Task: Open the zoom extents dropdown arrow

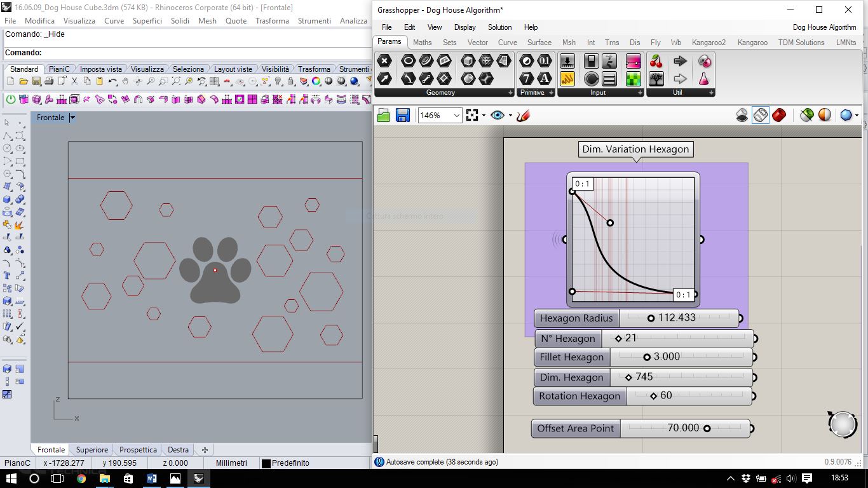Action: pyautogui.click(x=484, y=116)
